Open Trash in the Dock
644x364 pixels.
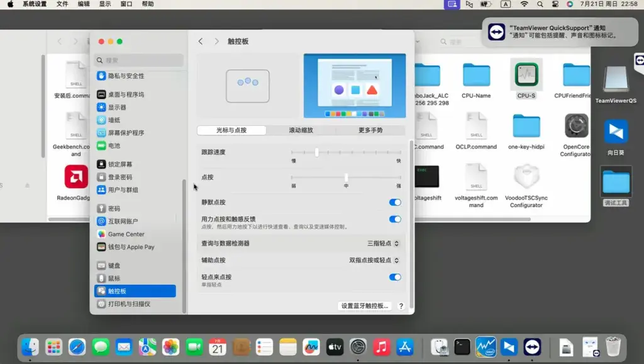613,347
